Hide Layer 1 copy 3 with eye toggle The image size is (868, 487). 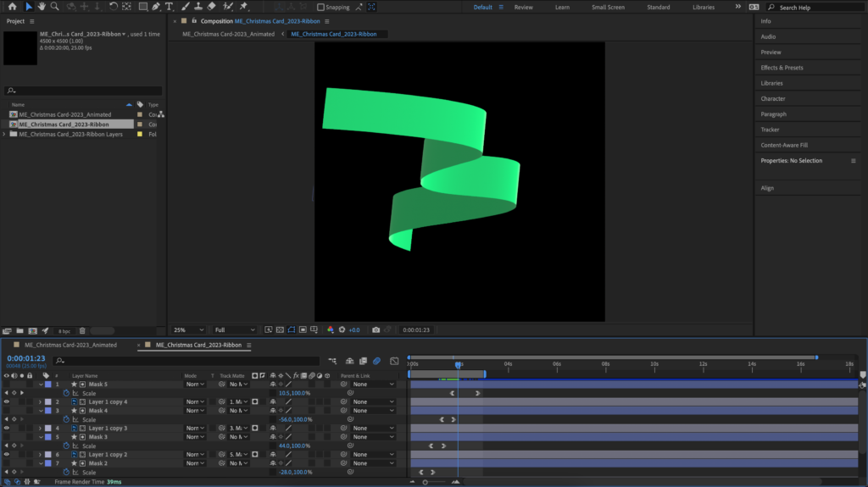pos(7,429)
